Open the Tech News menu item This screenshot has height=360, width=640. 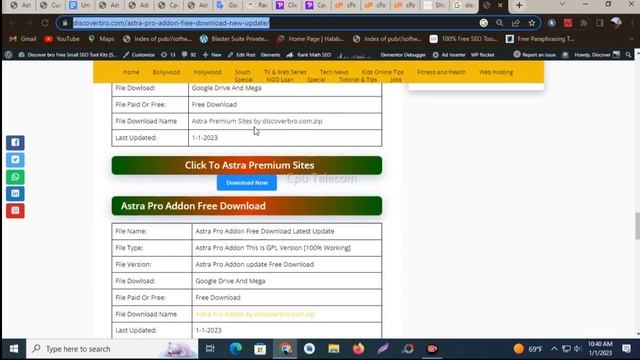[x=334, y=72]
